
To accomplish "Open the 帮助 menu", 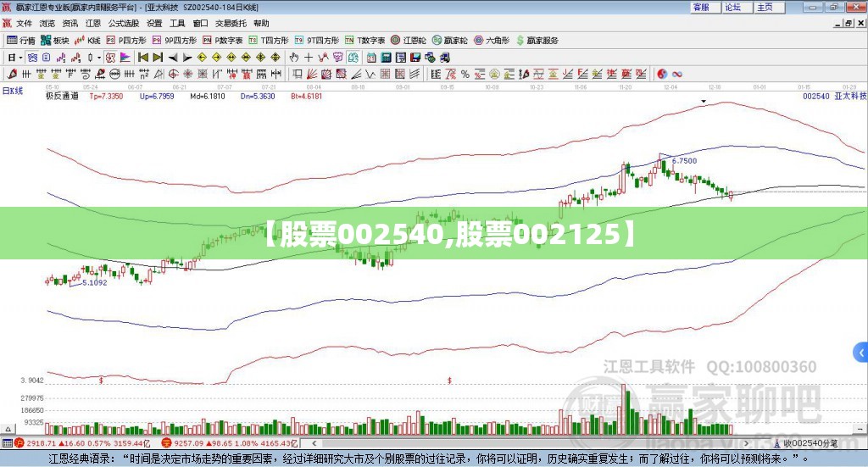I will coord(261,23).
